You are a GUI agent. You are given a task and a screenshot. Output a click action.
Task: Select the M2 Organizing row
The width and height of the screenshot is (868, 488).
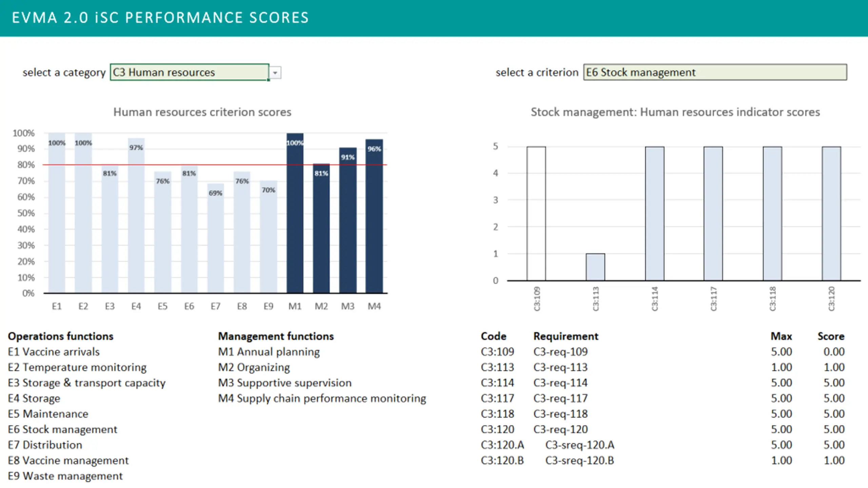coord(254,367)
